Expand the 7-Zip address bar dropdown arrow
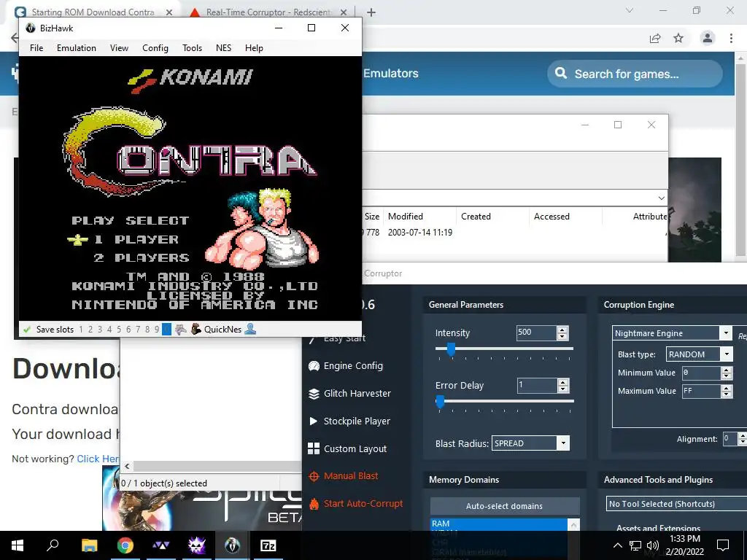This screenshot has height=560, width=747. tap(661, 198)
